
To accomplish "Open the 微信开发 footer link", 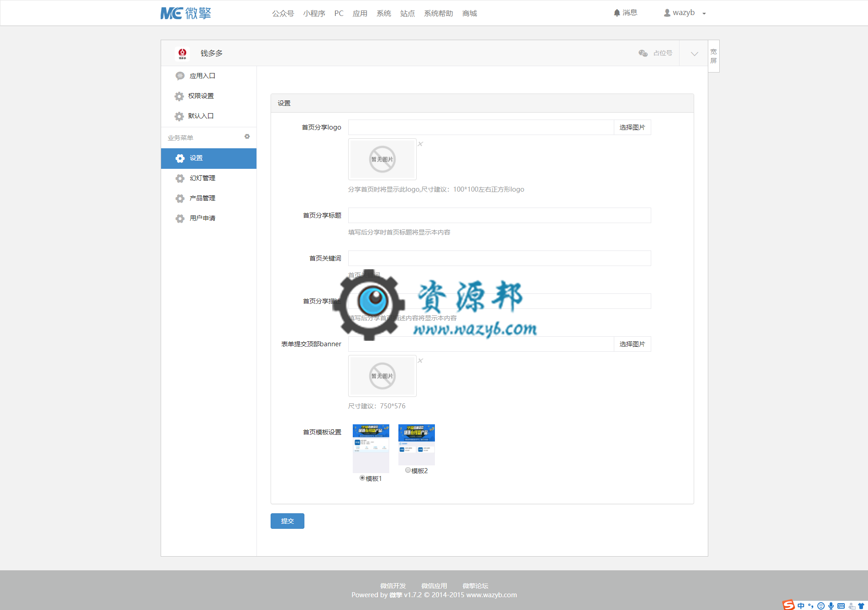I will (x=393, y=586).
